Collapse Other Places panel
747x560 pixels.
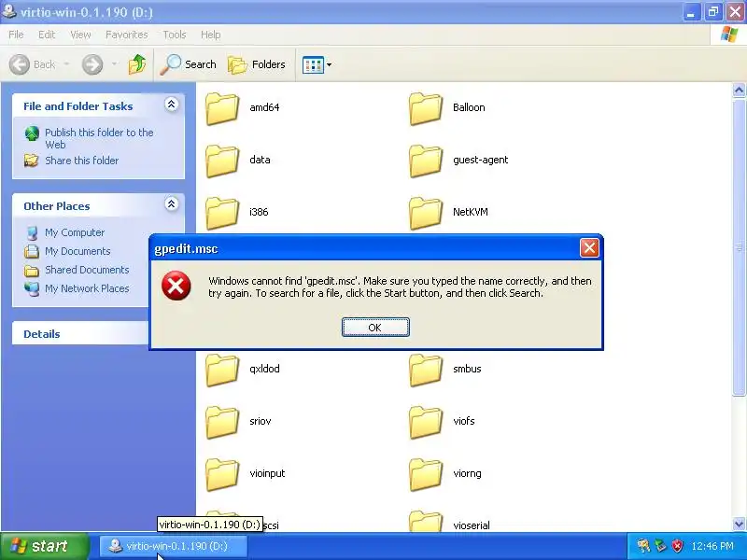[x=171, y=204]
